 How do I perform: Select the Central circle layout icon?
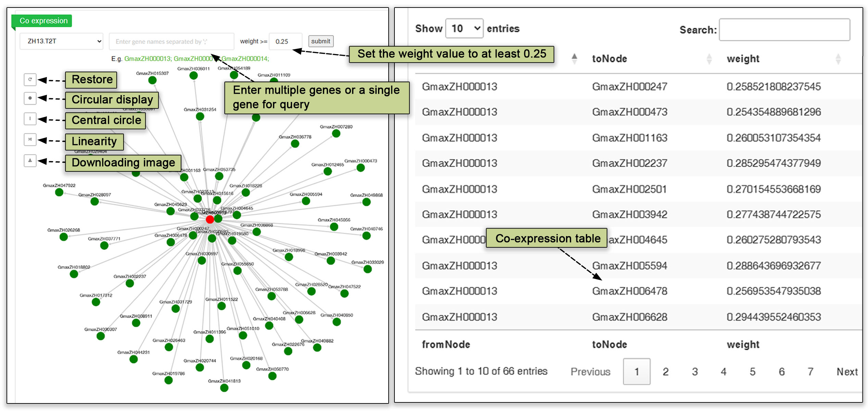point(30,119)
